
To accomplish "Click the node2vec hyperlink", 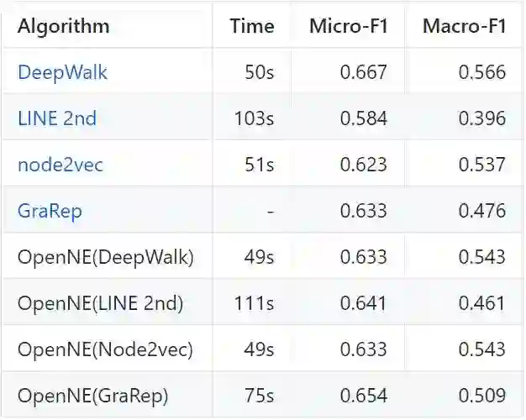I will 60,165.
